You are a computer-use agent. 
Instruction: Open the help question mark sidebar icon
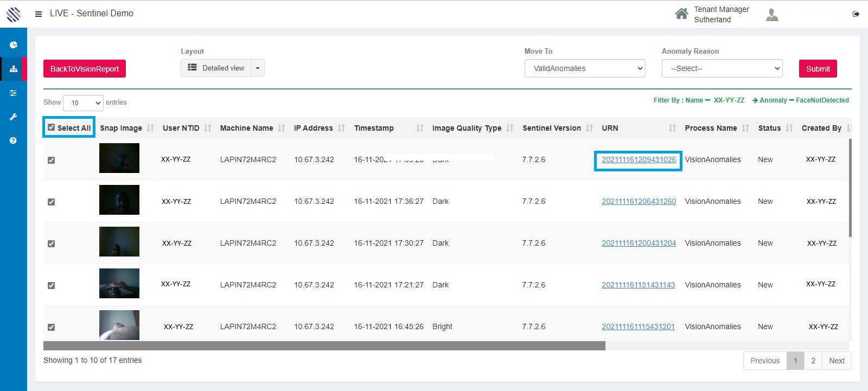tap(14, 140)
